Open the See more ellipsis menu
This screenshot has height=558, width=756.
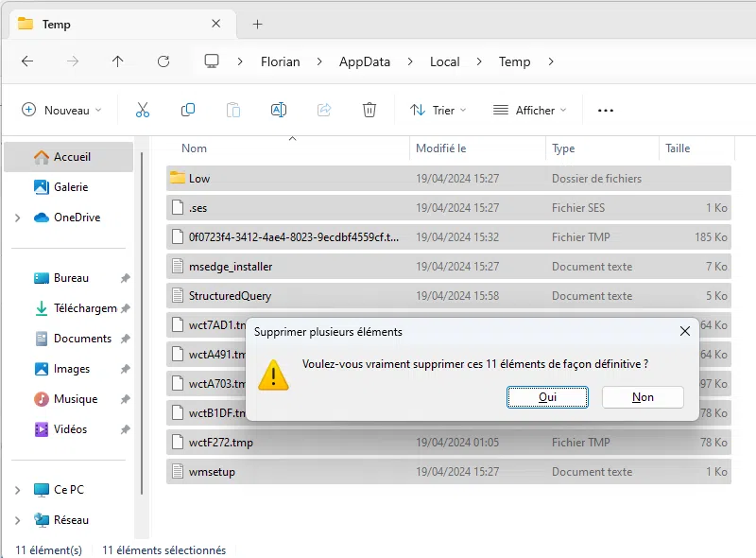point(606,110)
